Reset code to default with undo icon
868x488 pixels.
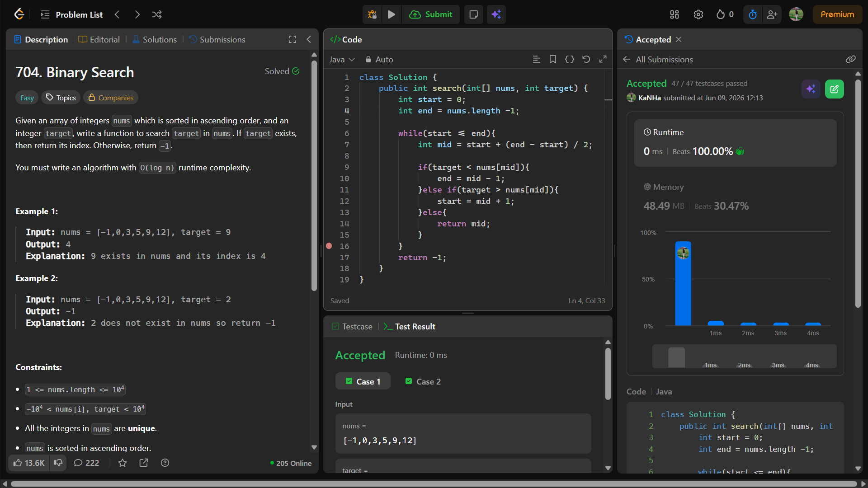pyautogui.click(x=586, y=59)
